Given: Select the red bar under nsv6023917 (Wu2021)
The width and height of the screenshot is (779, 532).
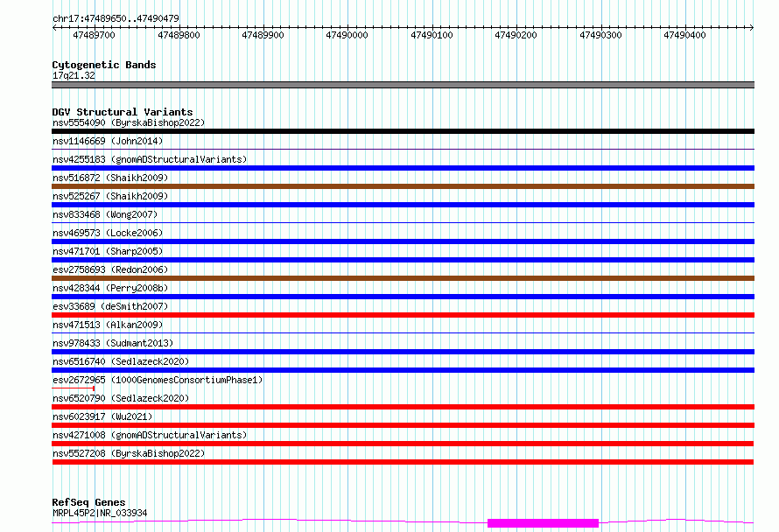Looking at the screenshot, I should click(x=403, y=425).
